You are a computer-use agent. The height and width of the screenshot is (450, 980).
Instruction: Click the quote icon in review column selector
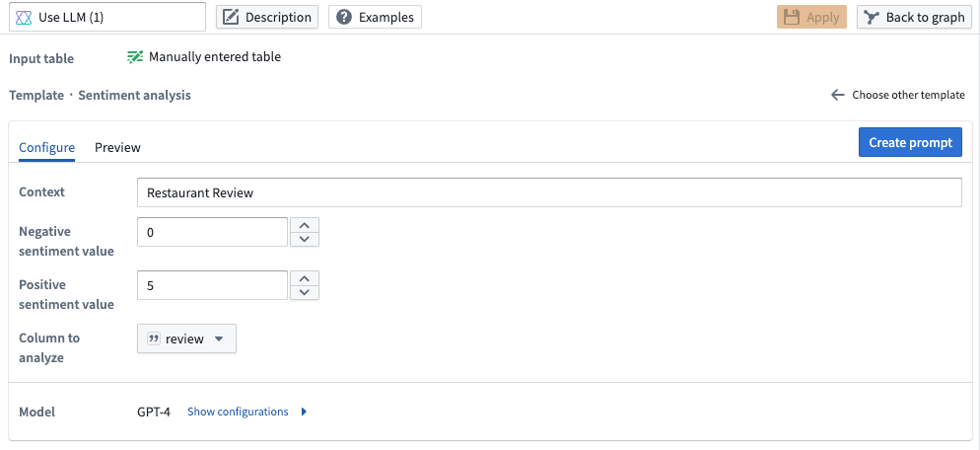tap(154, 338)
